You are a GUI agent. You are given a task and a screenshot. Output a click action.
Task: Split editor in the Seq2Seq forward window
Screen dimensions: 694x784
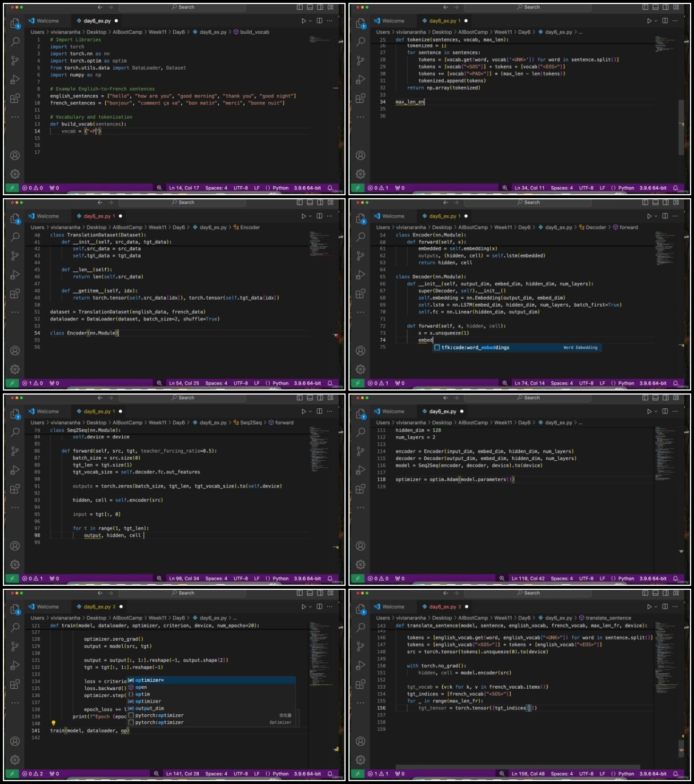pyautogui.click(x=319, y=412)
